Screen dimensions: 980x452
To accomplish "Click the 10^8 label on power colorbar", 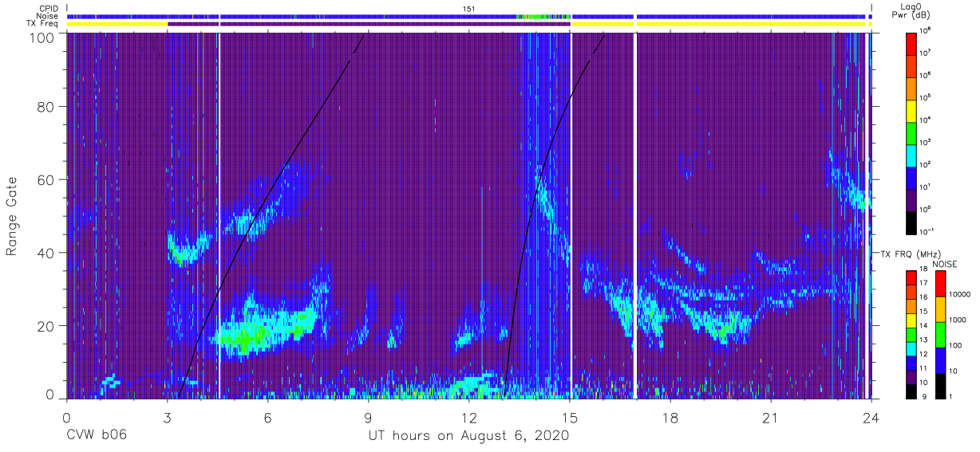I will 925,29.
